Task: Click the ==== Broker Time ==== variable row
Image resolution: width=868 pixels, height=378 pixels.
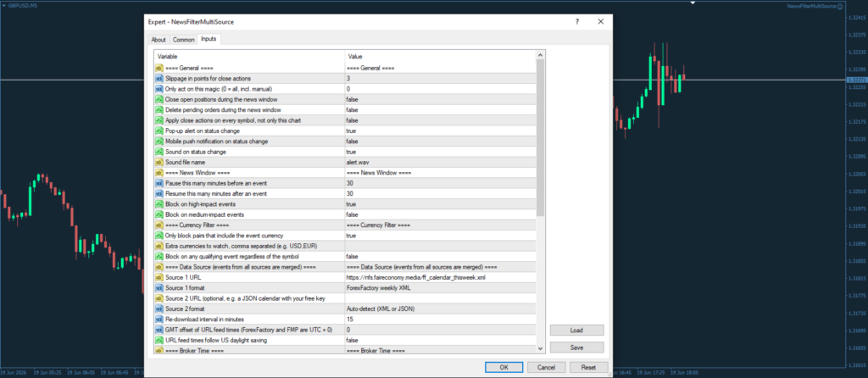Action: pyautogui.click(x=249, y=351)
